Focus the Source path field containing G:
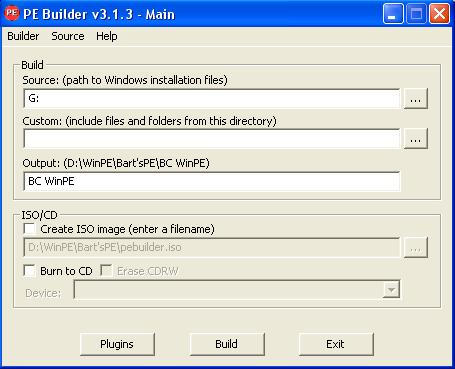Image resolution: width=455 pixels, height=369 pixels. click(x=212, y=98)
